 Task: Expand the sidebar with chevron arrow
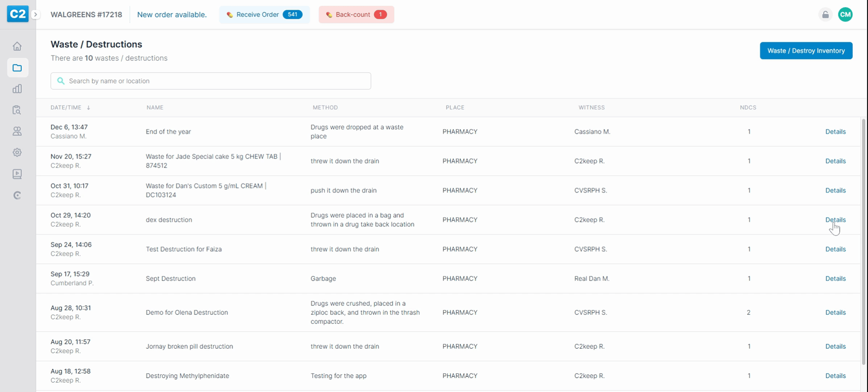pyautogui.click(x=36, y=15)
